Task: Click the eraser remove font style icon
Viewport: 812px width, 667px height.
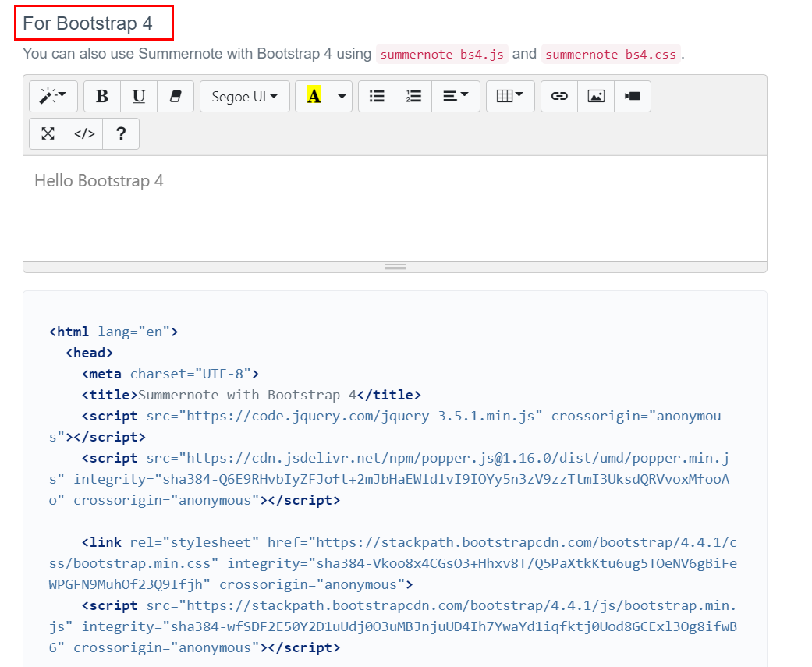Action: [x=176, y=96]
